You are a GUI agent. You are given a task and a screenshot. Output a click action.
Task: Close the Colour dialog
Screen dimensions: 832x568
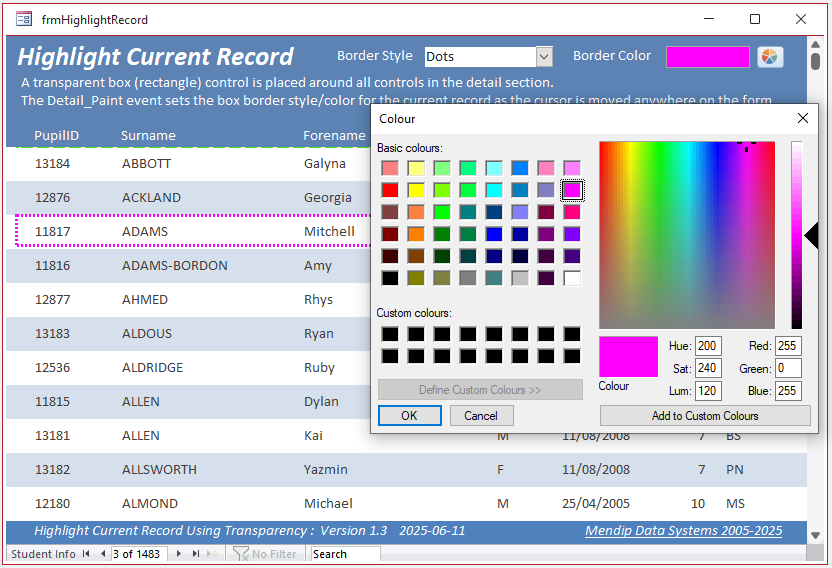tap(803, 118)
